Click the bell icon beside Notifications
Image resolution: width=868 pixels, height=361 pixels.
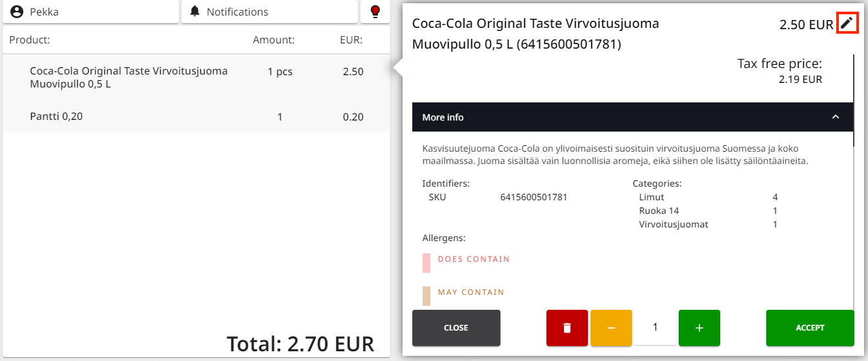(x=194, y=12)
